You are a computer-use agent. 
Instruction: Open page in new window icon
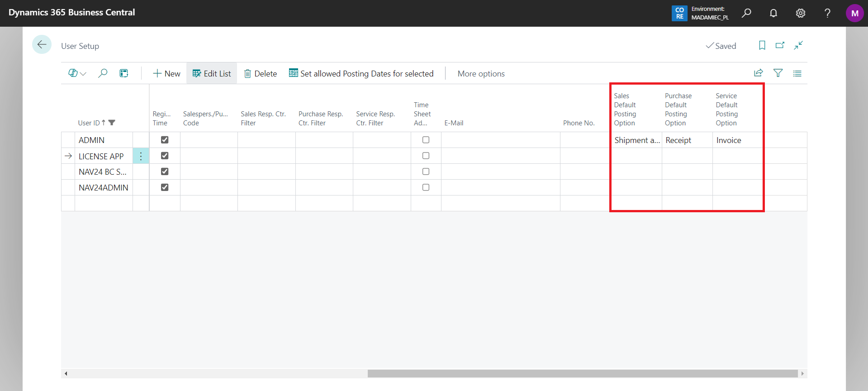click(x=780, y=45)
